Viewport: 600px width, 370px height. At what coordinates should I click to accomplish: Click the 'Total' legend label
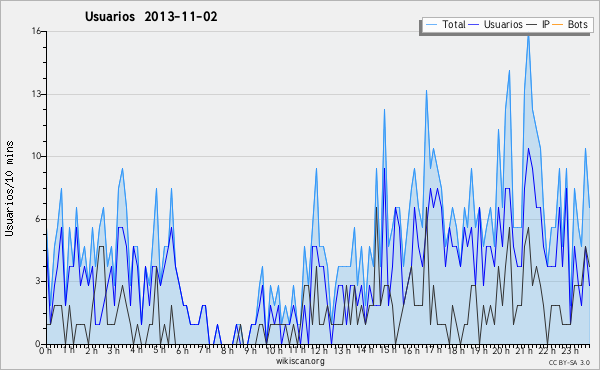[454, 24]
